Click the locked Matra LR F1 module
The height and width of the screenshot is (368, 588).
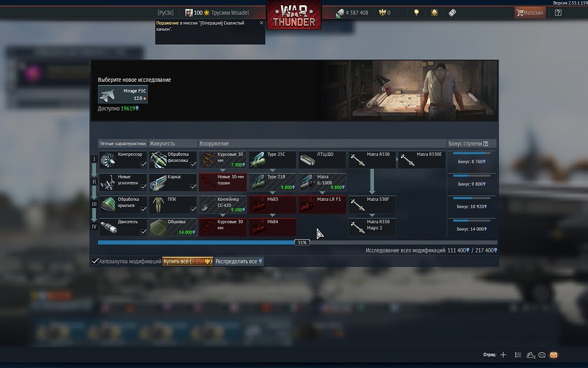click(x=322, y=205)
